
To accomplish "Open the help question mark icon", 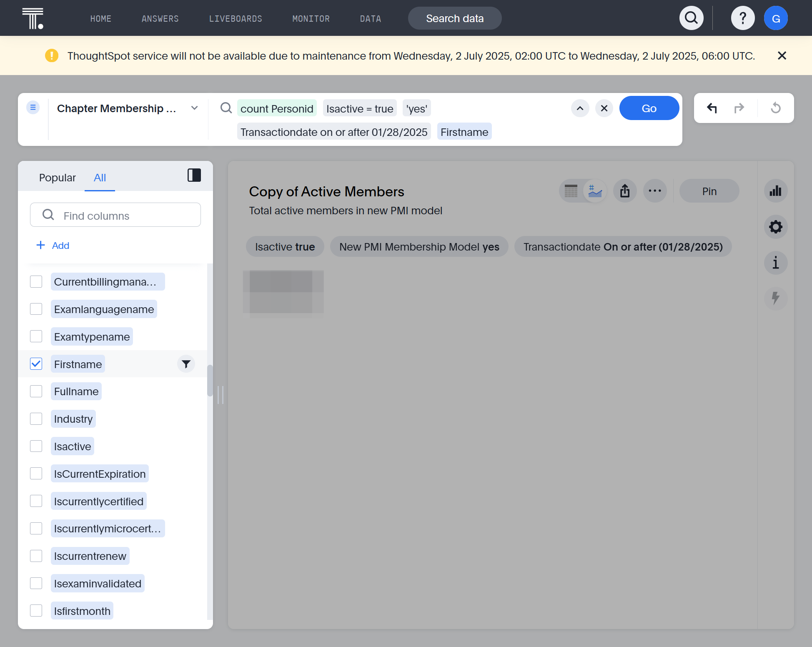I will (x=743, y=18).
